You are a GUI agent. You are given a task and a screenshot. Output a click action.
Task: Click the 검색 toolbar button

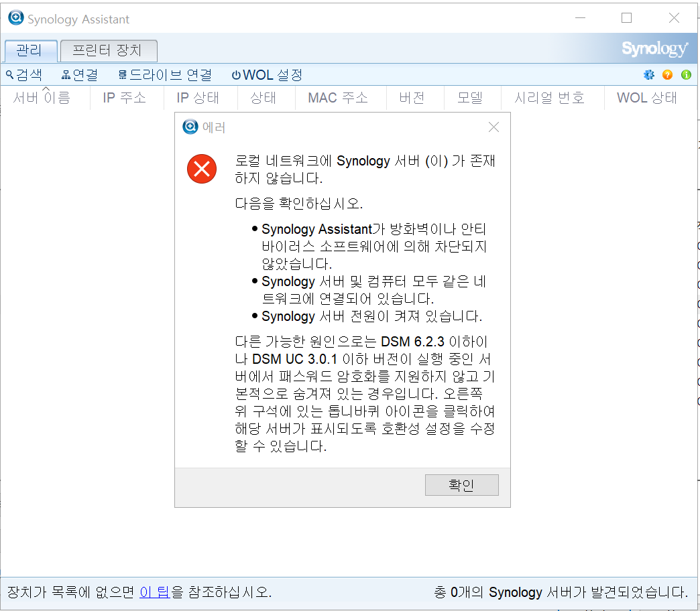24,74
